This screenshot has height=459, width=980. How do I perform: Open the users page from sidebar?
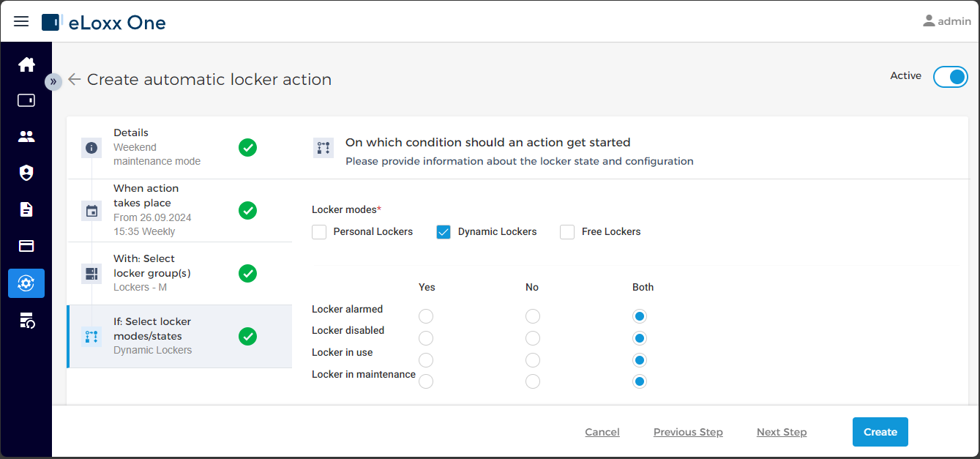point(26,136)
